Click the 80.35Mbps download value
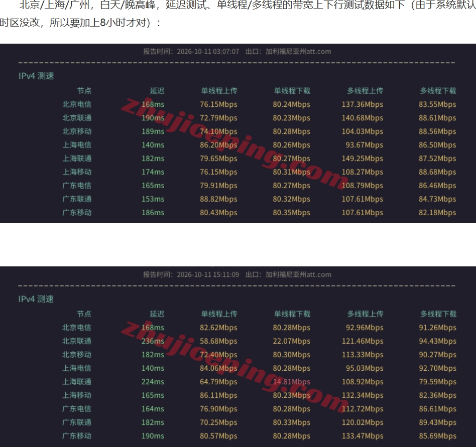Screen dimensions: 476x448 click(291, 213)
